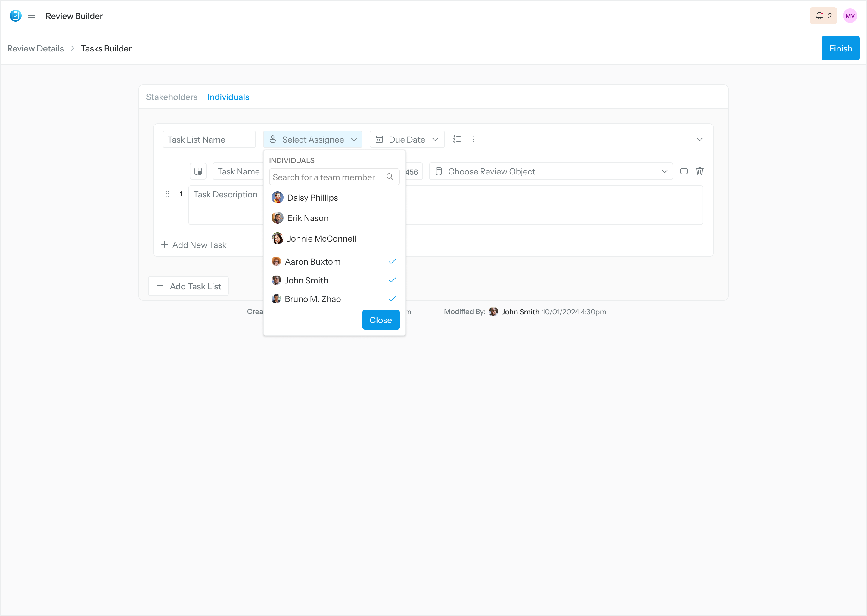This screenshot has width=867, height=616.
Task: Grab the task row drag handle
Action: 167,194
